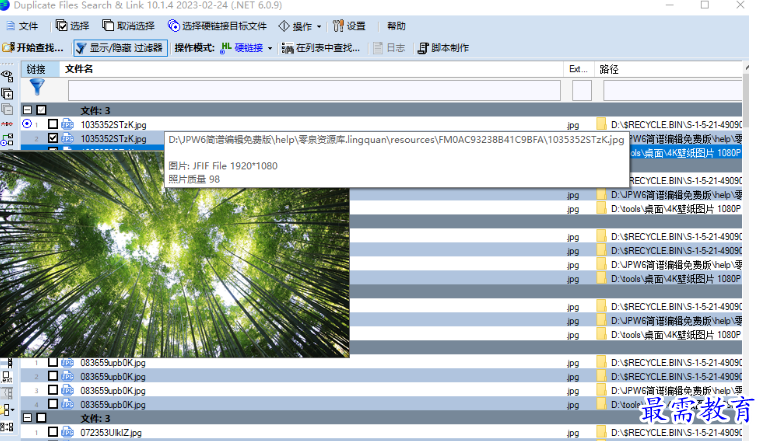This screenshot has height=441, width=763.
Task: Click the JPG icon of 072353UlklZ.jpg
Action: pyautogui.click(x=68, y=432)
